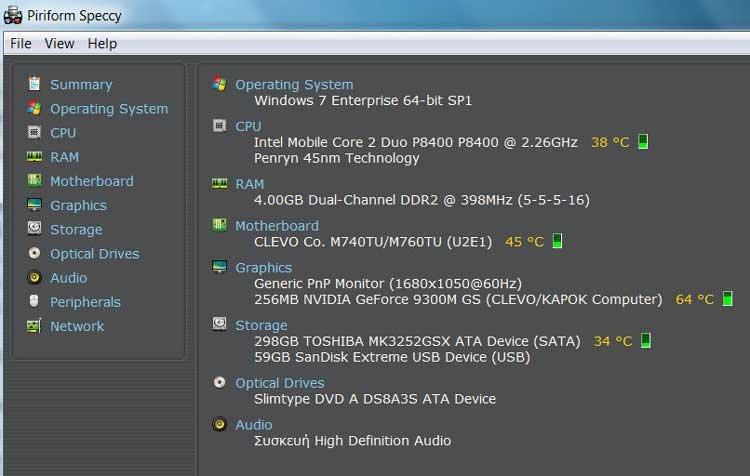Open the Help menu
This screenshot has width=750, height=476.
coord(102,43)
